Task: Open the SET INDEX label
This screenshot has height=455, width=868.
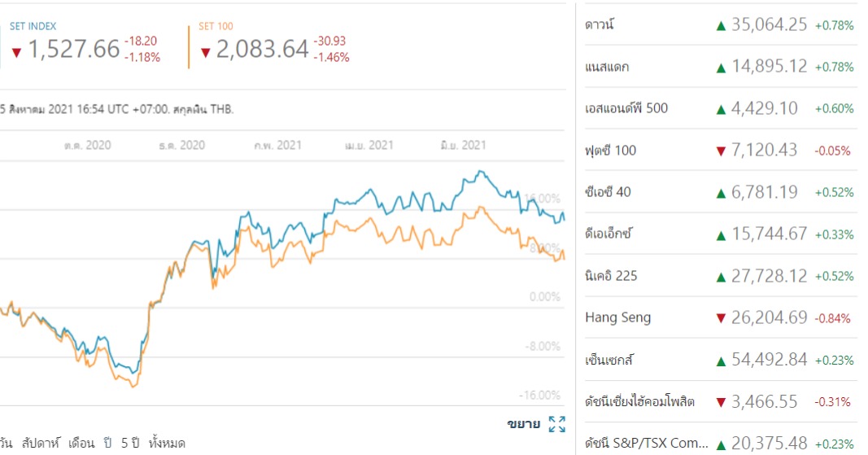Action: (33, 27)
